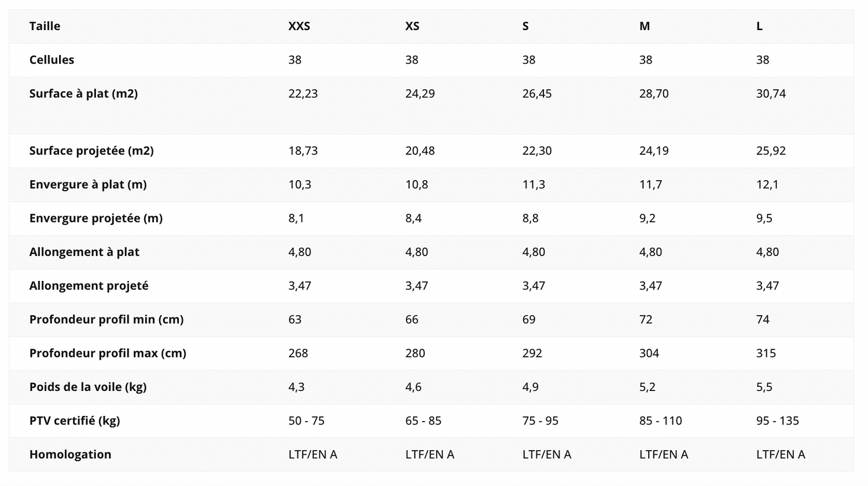Click the 'Envergure à plat (m)' label
868x486 pixels.
88,184
